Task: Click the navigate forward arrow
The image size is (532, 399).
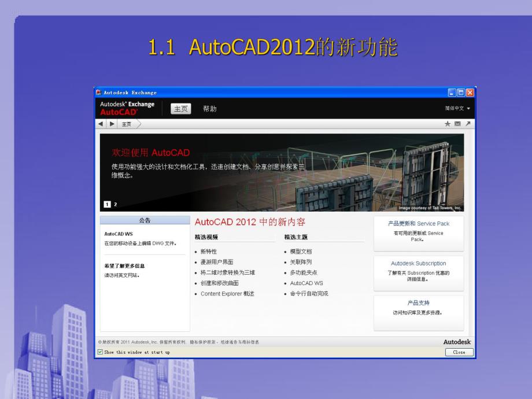Action: click(111, 124)
